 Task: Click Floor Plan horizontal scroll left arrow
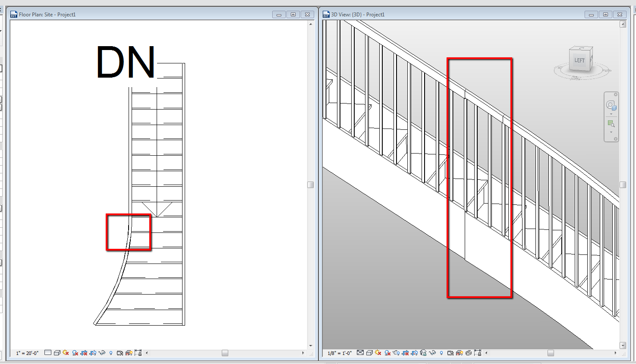point(147,353)
